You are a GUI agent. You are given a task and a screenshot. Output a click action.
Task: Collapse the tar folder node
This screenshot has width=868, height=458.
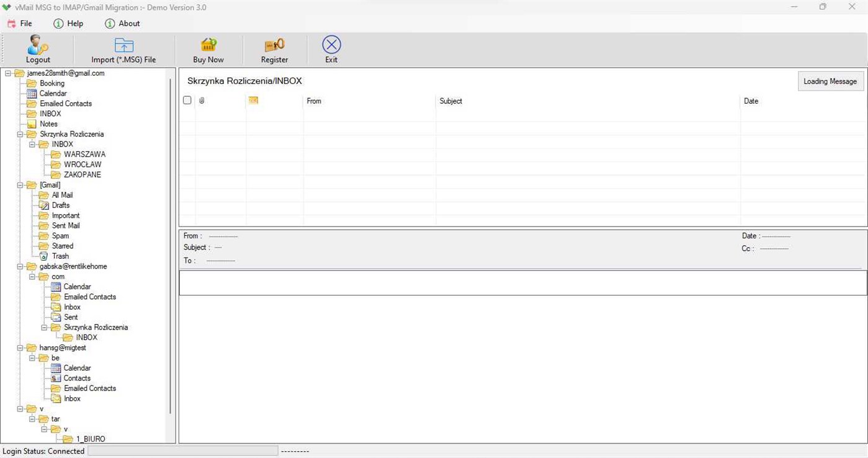tap(32, 420)
